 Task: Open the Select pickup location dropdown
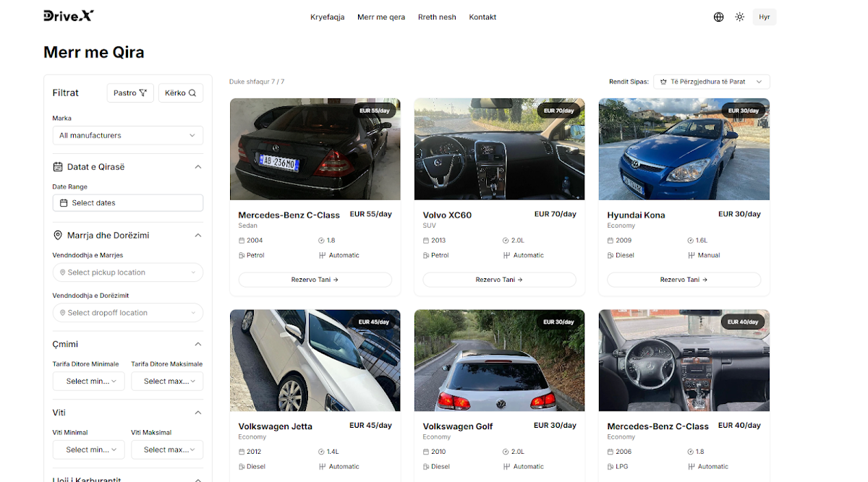pyautogui.click(x=128, y=272)
